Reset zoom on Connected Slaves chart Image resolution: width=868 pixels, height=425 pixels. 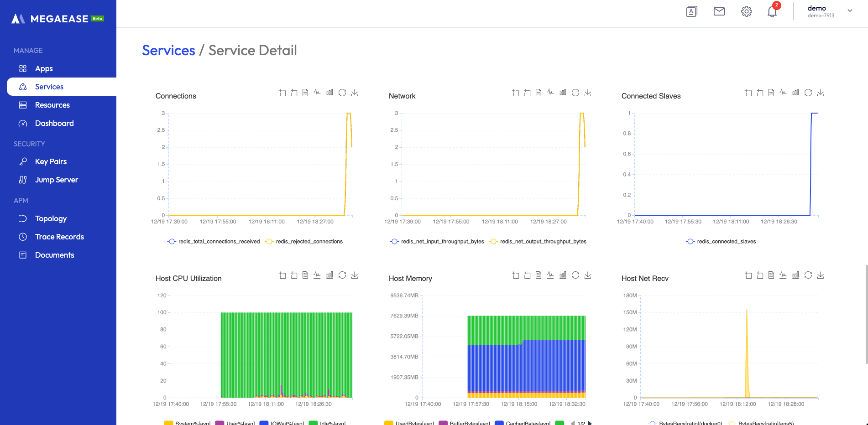coord(760,93)
